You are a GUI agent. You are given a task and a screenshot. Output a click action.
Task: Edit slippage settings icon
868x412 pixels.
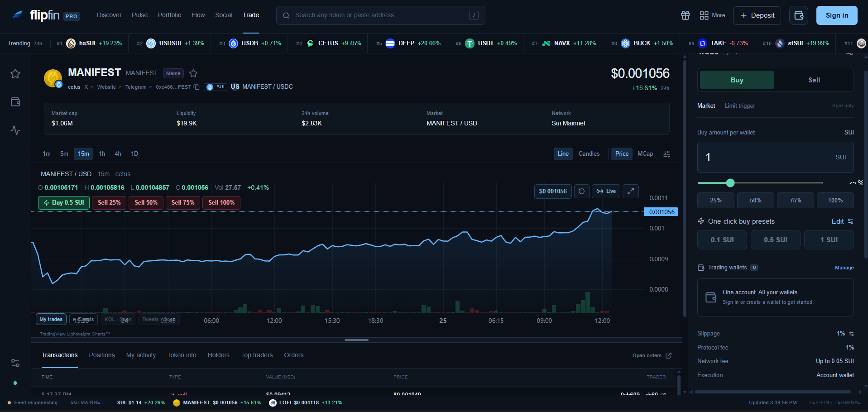click(851, 334)
